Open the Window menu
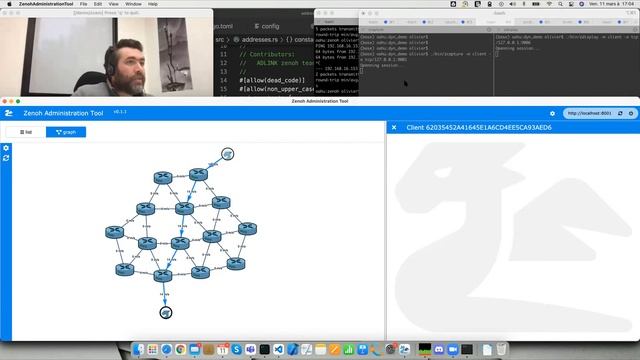This screenshot has height=360, width=640. pos(133,4)
